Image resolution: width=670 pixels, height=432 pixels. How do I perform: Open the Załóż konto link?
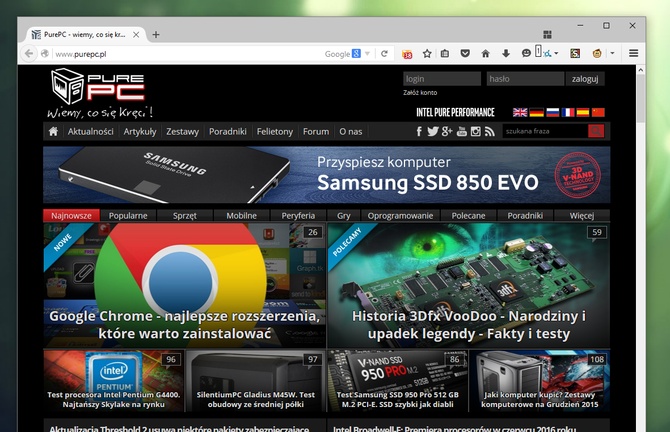point(420,92)
